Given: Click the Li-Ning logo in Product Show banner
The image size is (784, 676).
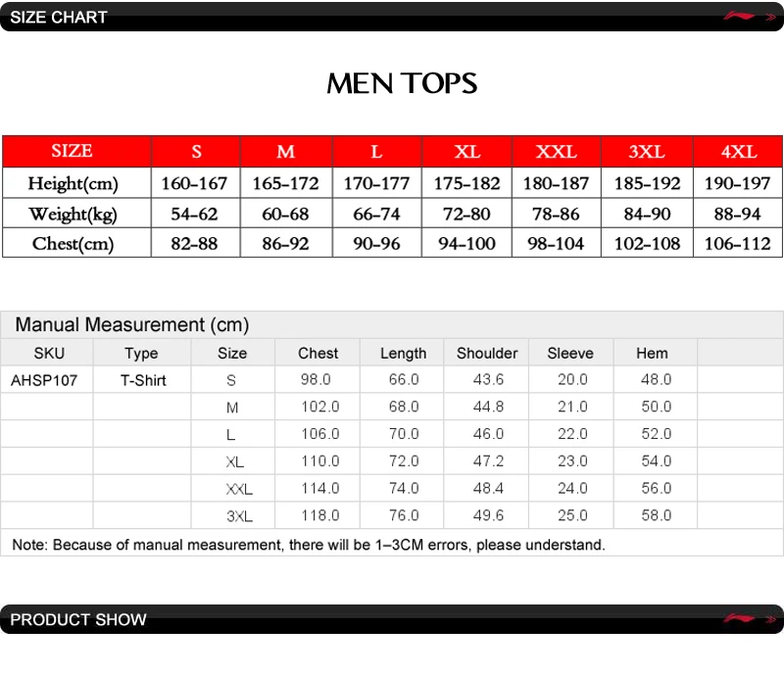Looking at the screenshot, I should pyautogui.click(x=739, y=618).
